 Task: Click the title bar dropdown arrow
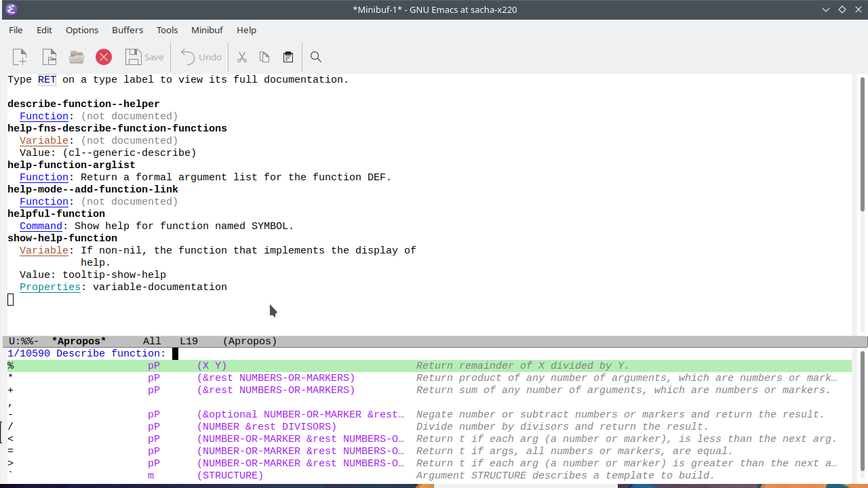coord(825,9)
